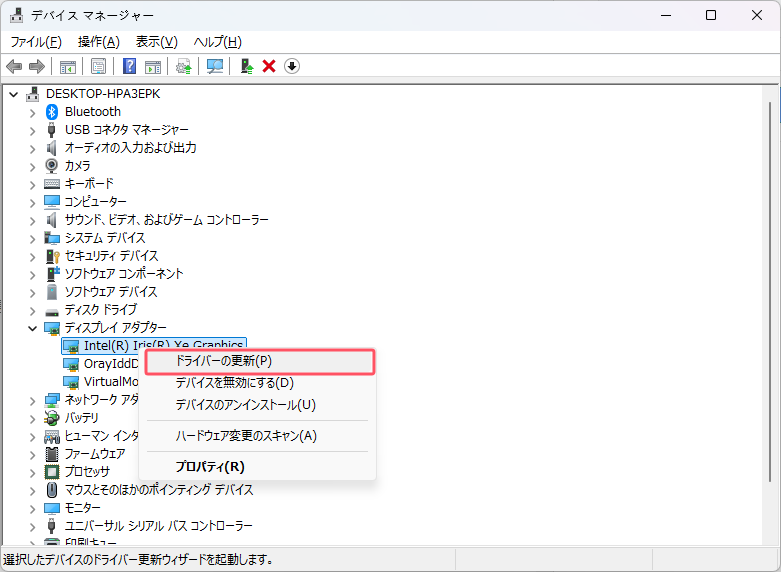The width and height of the screenshot is (781, 572).
Task: Click the ディスク ドライブ drive icon
Action: [52, 312]
